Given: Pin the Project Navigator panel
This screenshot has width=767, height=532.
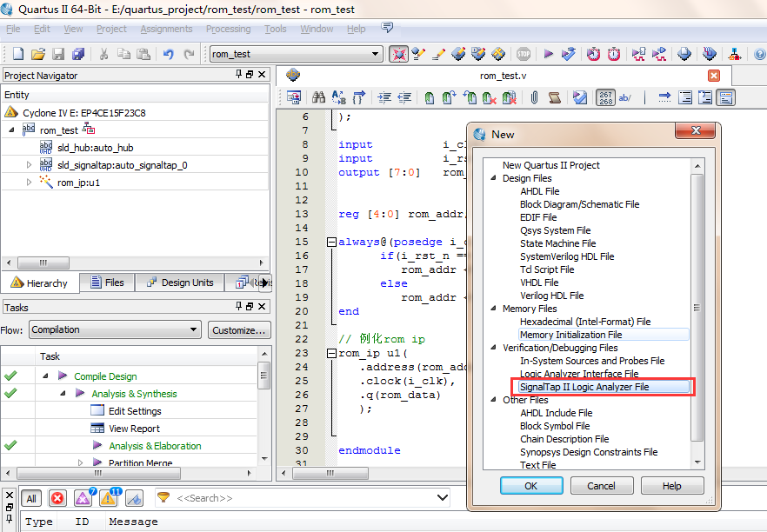Looking at the screenshot, I should click(238, 75).
